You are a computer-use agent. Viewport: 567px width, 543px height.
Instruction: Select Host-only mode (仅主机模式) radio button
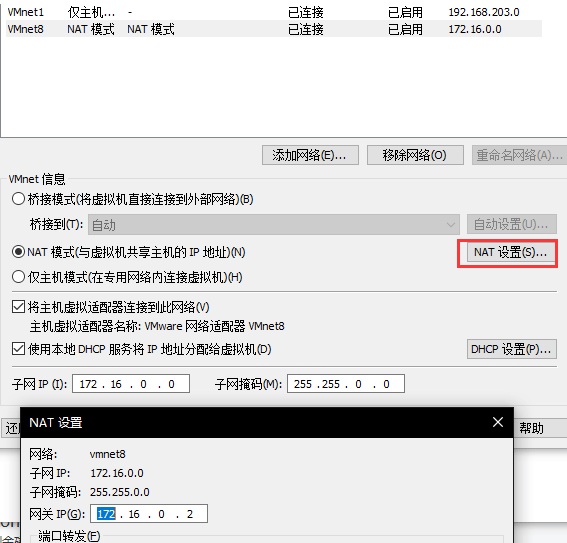click(18, 277)
